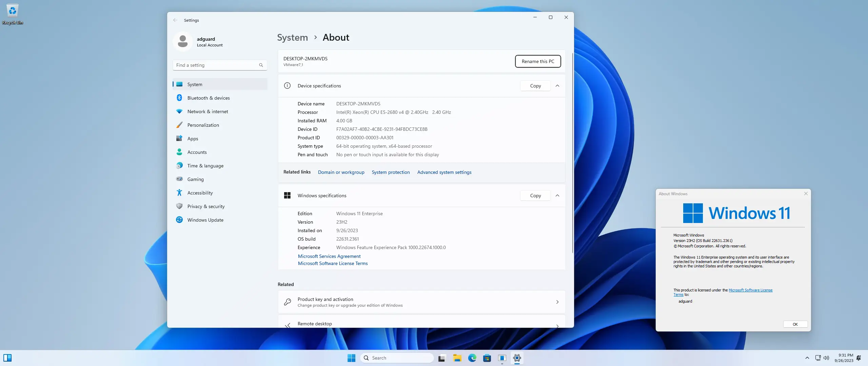Viewport: 868px width, 366px height.
Task: Click the Rename this PC button
Action: coord(538,61)
